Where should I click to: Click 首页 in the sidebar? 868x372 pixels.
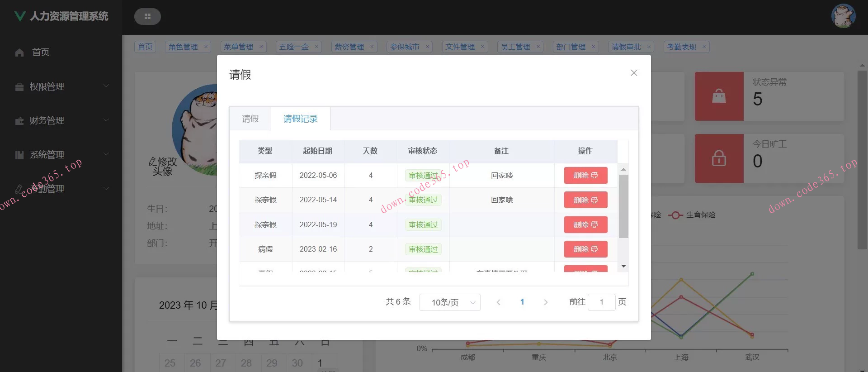pos(41,52)
